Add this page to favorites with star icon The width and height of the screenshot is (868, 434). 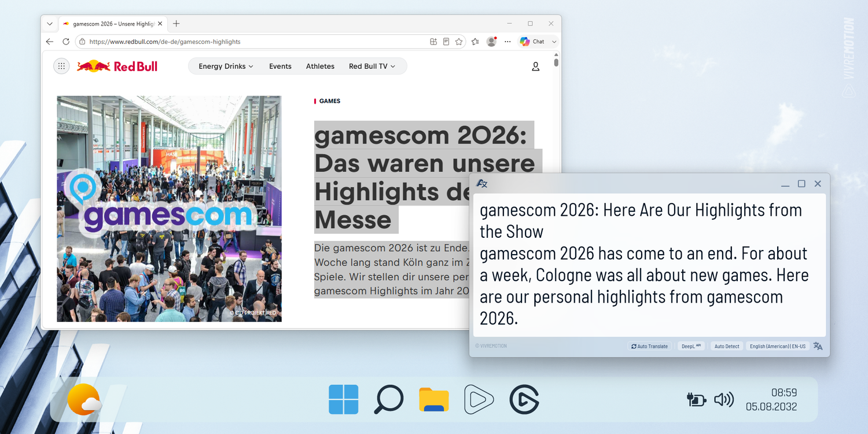coord(459,42)
